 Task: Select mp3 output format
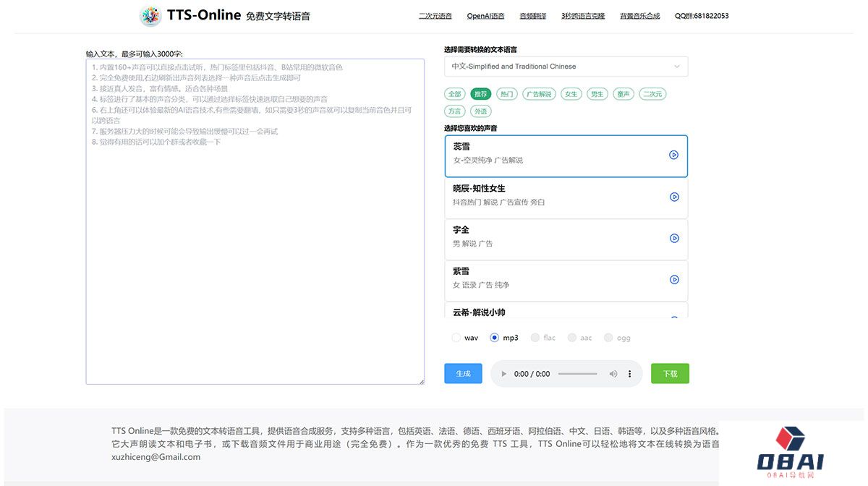(495, 338)
